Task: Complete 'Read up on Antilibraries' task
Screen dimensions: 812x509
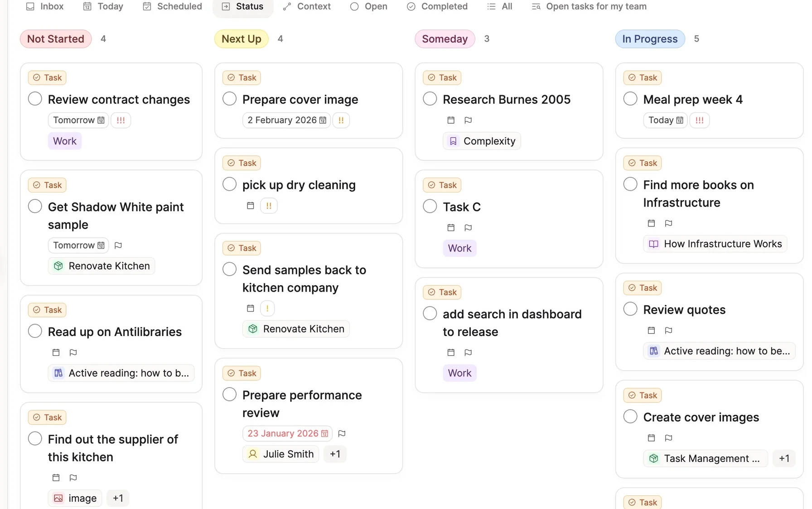Action: 35,331
